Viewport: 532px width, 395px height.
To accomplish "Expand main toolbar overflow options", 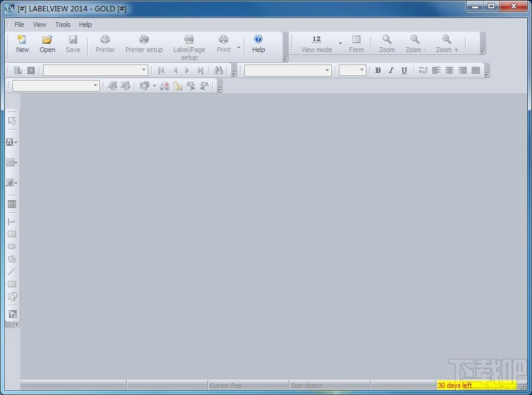I will [285, 59].
